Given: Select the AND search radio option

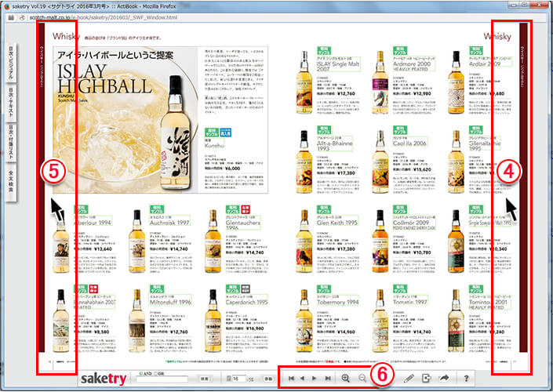Looking at the screenshot, I should (x=141, y=373).
